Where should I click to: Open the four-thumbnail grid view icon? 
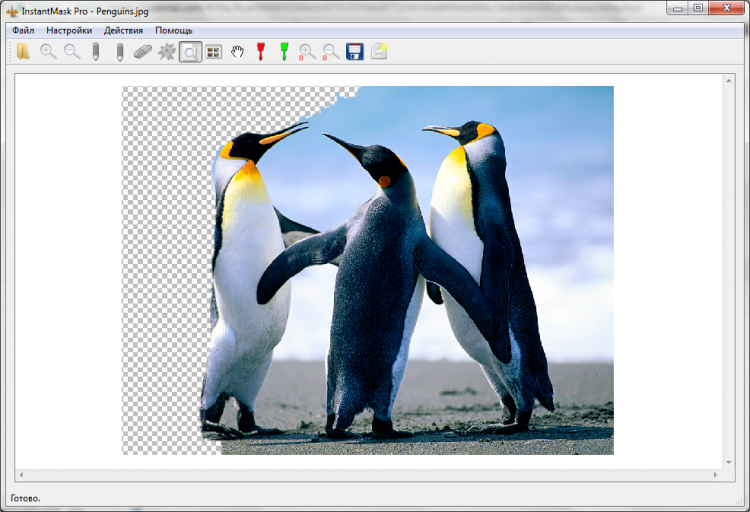pos(213,52)
